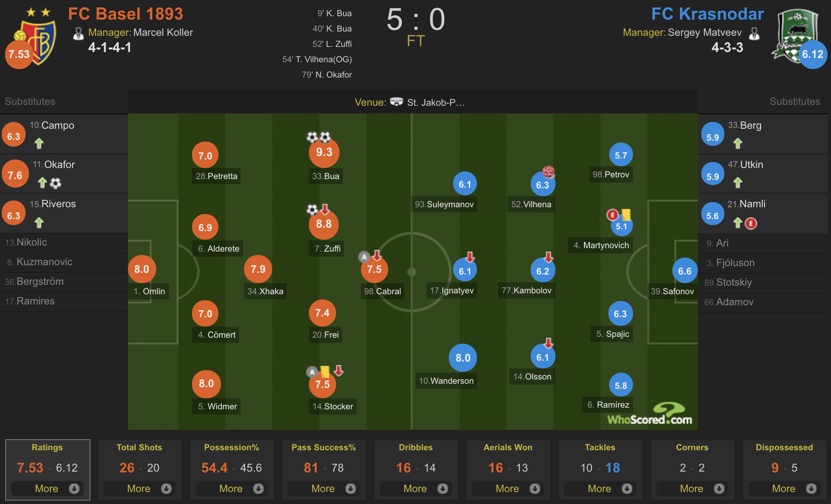
Task: Click the goal icon next to Okafor
Action: click(x=55, y=183)
